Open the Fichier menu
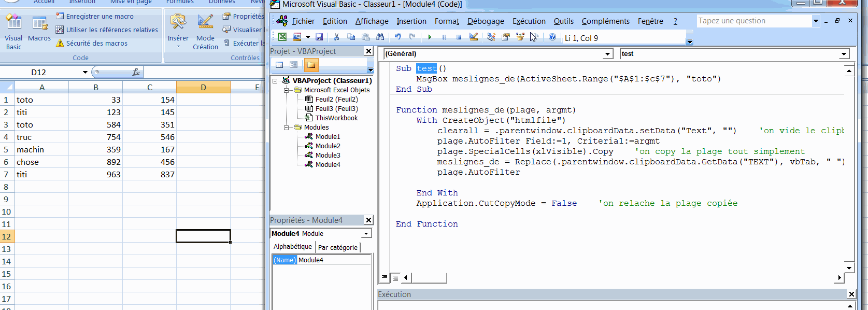The width and height of the screenshot is (868, 310). [x=303, y=21]
